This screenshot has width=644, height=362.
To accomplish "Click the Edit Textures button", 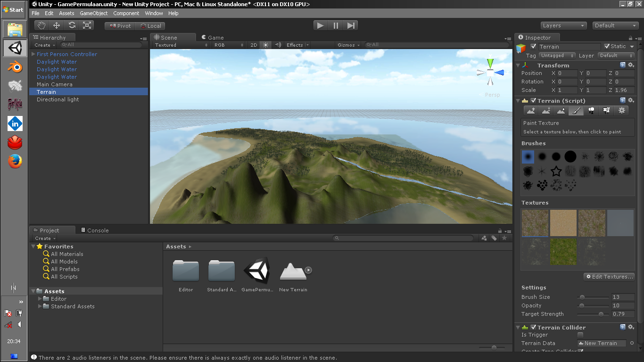I will (x=609, y=277).
